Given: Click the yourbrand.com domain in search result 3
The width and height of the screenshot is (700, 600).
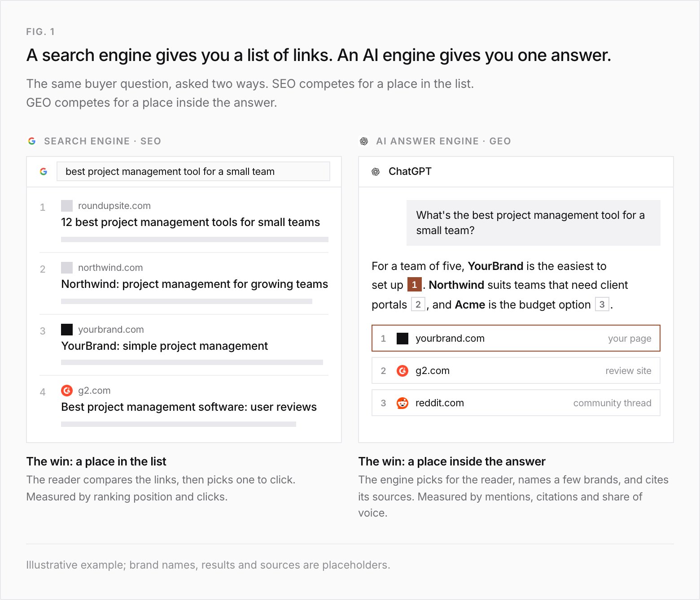Looking at the screenshot, I should point(111,330).
